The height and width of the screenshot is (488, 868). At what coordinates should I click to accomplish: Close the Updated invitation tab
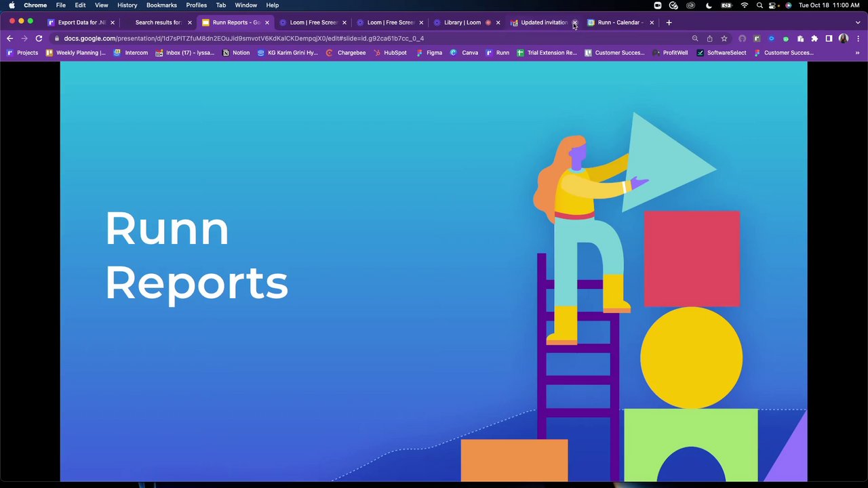click(575, 22)
